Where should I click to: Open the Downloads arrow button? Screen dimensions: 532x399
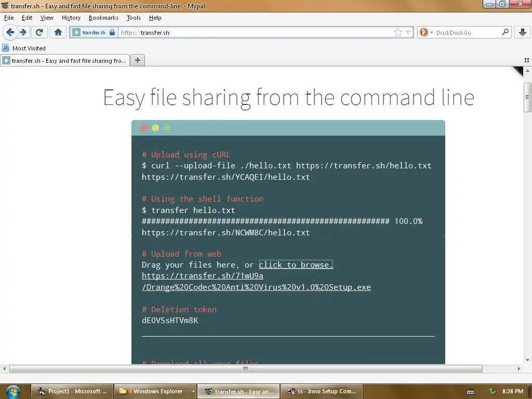pyautogui.click(x=523, y=32)
